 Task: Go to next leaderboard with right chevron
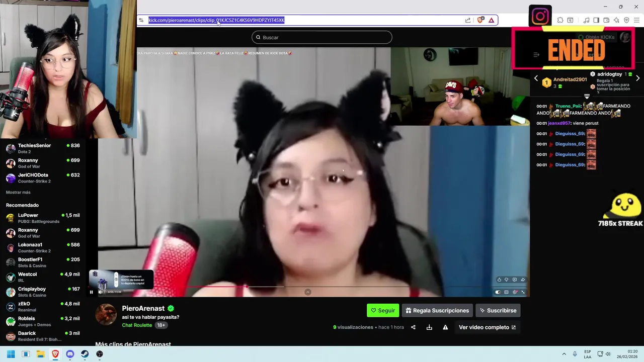637,78
